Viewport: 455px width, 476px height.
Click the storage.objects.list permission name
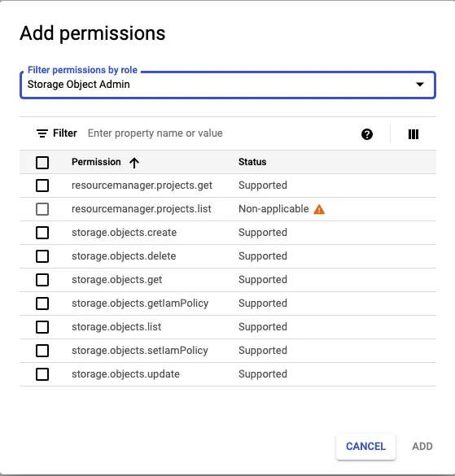coord(116,327)
